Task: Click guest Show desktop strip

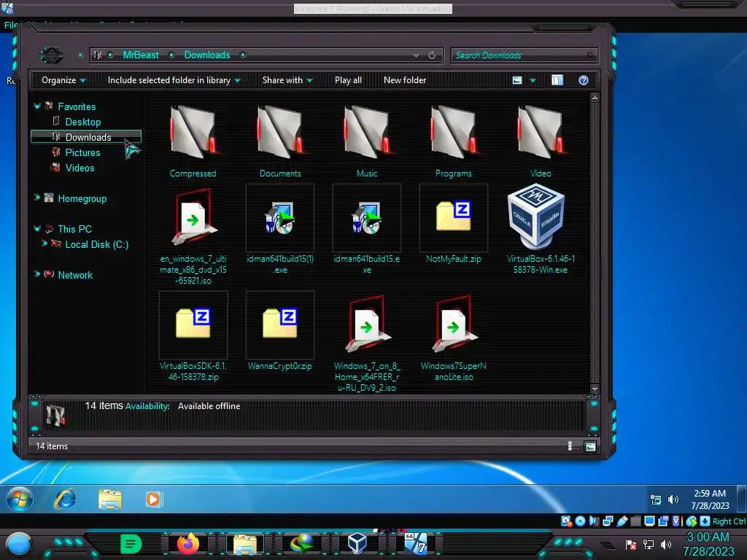Action: coord(741,499)
